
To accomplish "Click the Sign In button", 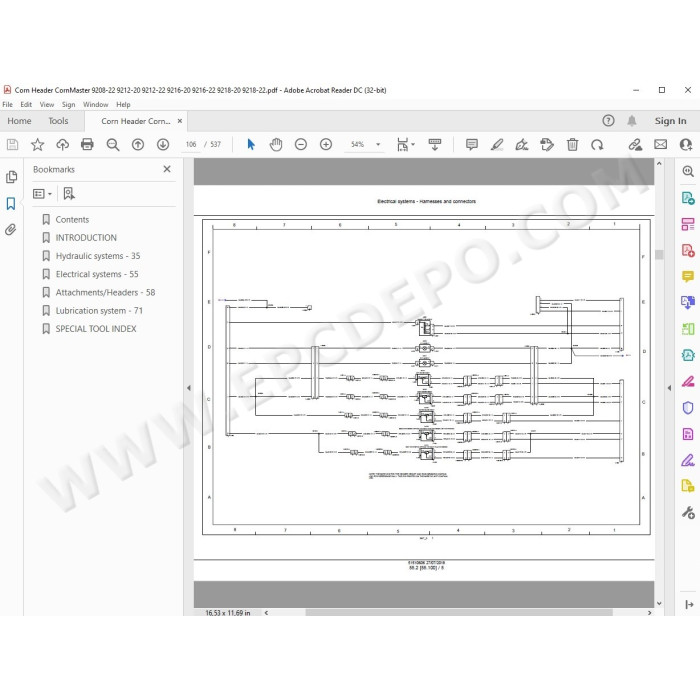I will (x=670, y=121).
